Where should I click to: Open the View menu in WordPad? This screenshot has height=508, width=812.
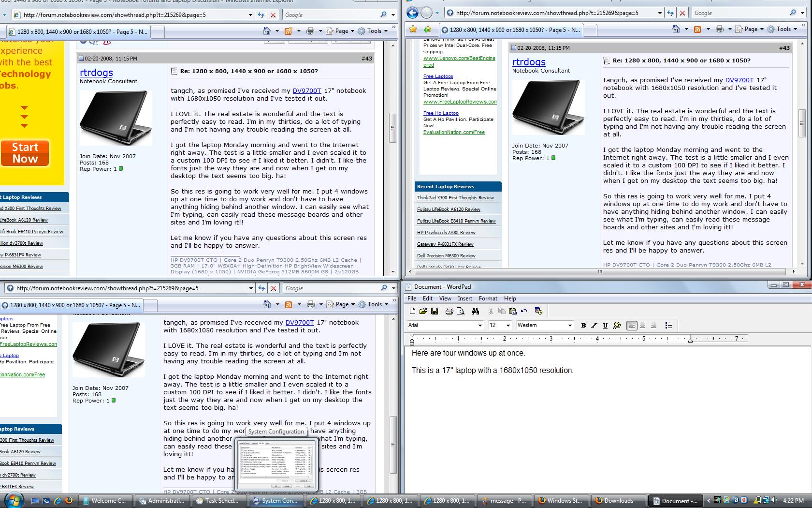[445, 299]
